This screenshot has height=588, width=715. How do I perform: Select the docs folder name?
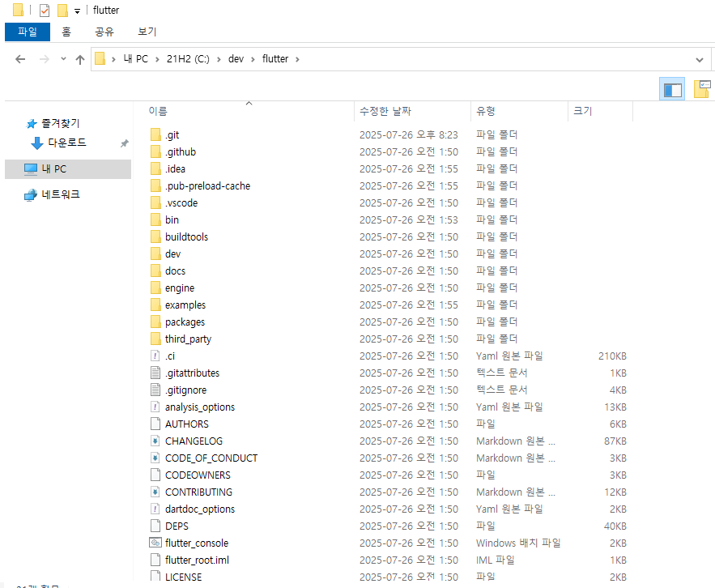tap(175, 271)
